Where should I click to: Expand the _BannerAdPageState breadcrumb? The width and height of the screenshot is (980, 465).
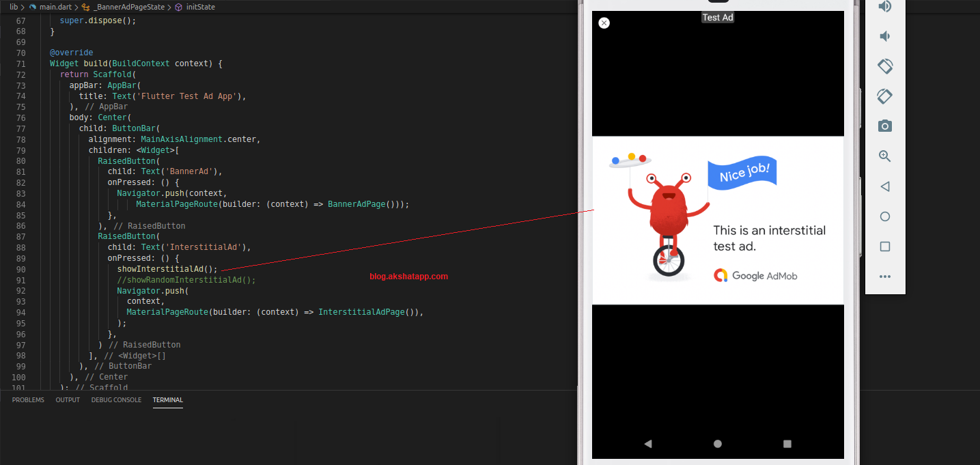coord(128,7)
